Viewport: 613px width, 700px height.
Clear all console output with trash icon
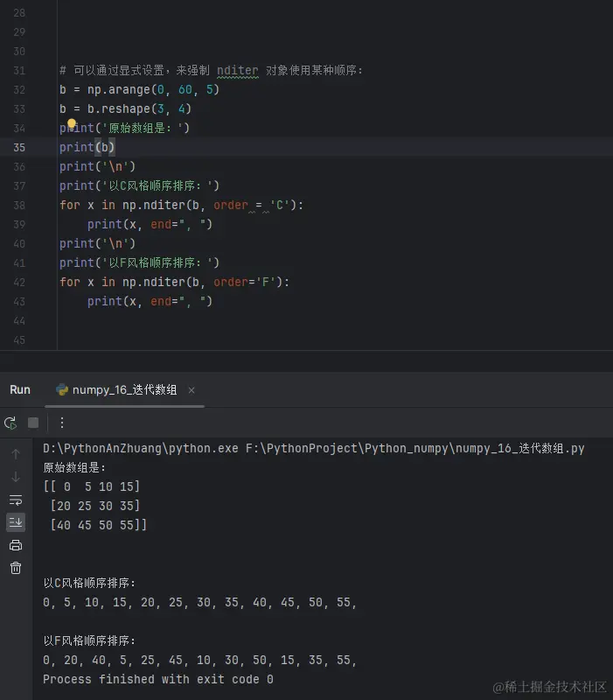pos(16,568)
